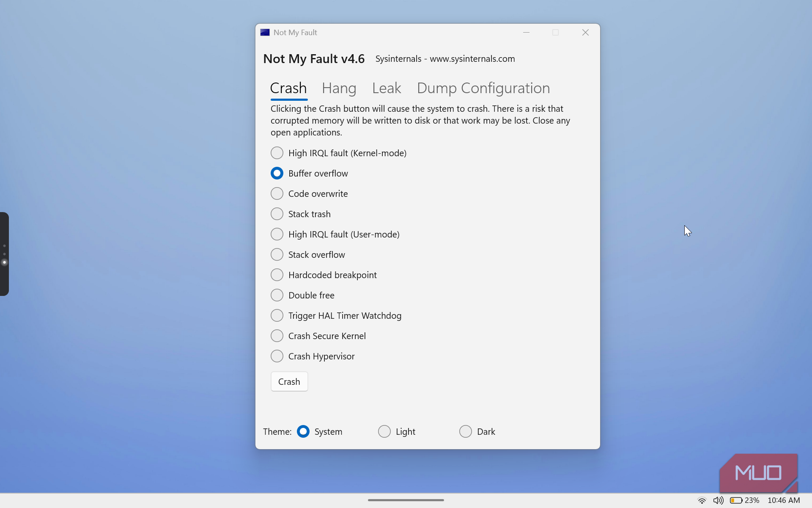Close the Not My Fault window
812x508 pixels.
pos(585,33)
